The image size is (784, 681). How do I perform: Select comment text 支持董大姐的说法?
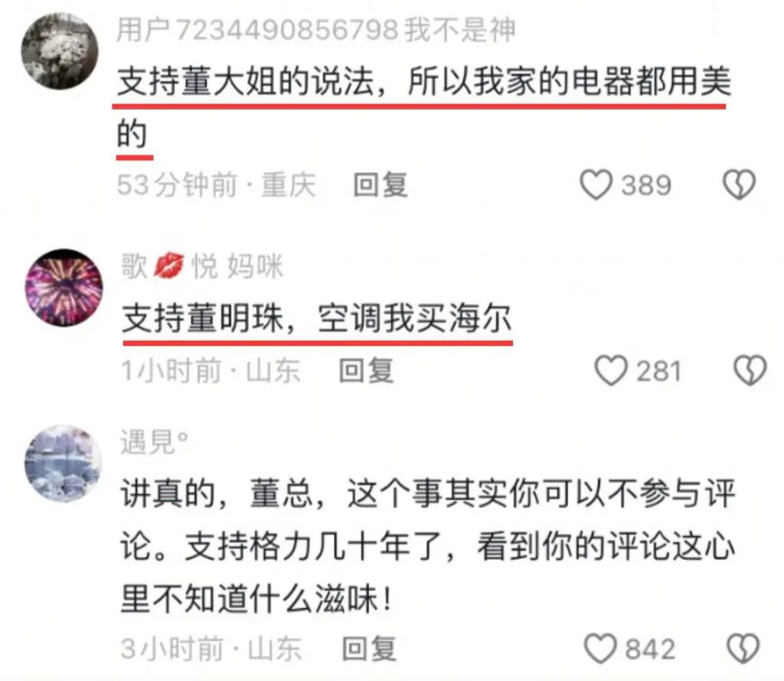coord(246,81)
